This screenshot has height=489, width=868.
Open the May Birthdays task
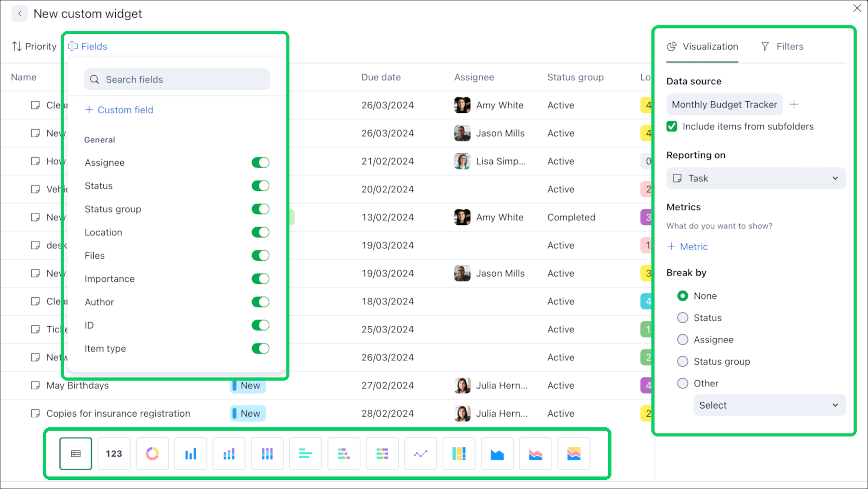click(x=78, y=385)
